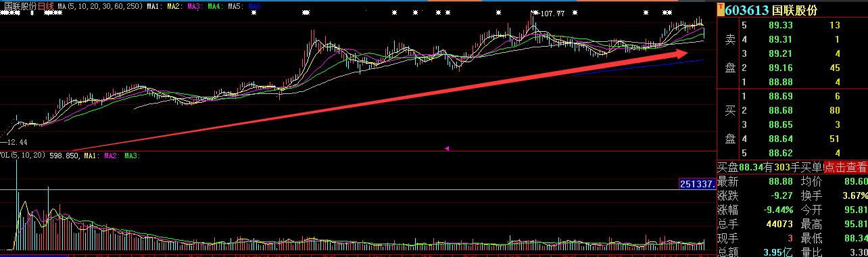Select the green MA4 legend label
Screen dimensions: 868x257
click(214, 5)
